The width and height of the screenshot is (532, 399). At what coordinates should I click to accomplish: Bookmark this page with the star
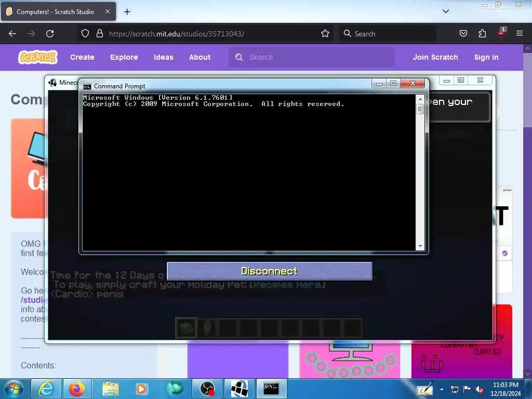pyautogui.click(x=325, y=34)
